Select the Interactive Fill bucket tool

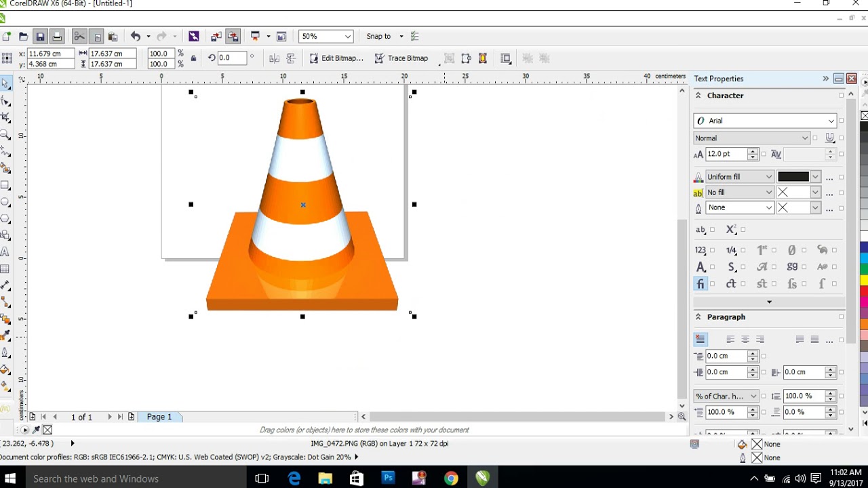tap(5, 370)
